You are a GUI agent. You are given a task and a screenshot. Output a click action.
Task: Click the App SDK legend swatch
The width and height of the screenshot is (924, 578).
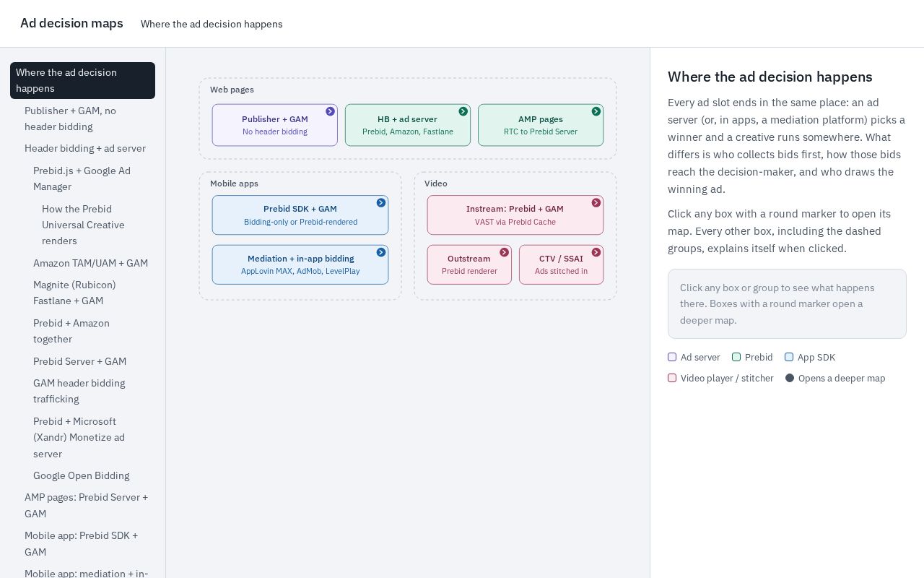tap(789, 357)
